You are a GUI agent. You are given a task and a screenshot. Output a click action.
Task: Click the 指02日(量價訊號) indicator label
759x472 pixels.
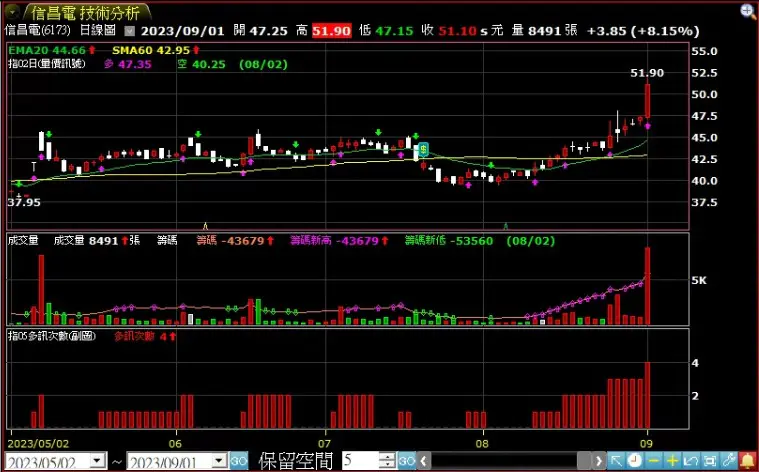[x=47, y=63]
